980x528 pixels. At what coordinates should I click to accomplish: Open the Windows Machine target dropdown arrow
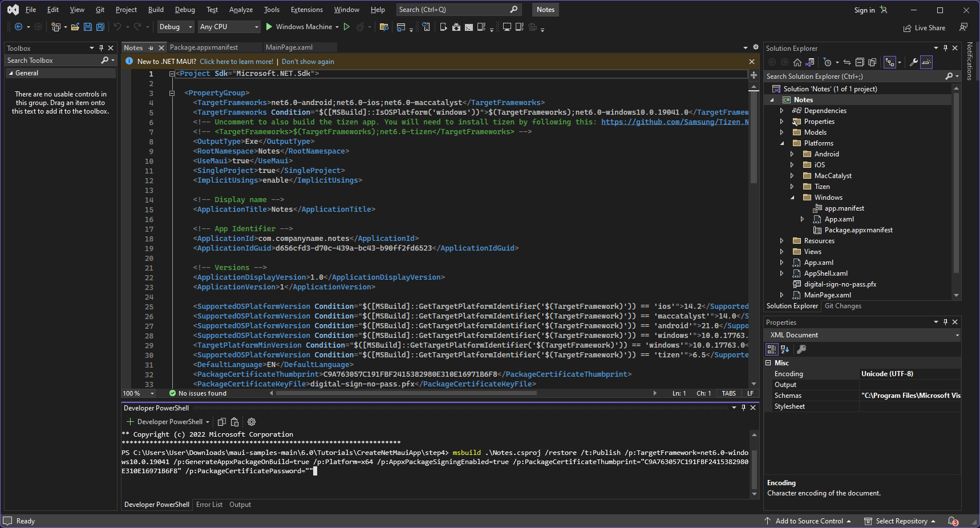click(337, 27)
